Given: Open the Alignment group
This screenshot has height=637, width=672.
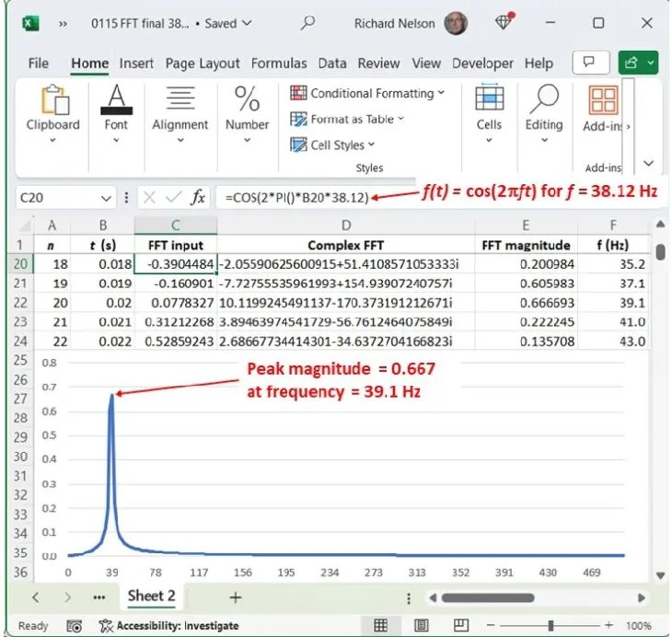Looking at the screenshot, I should [x=180, y=110].
